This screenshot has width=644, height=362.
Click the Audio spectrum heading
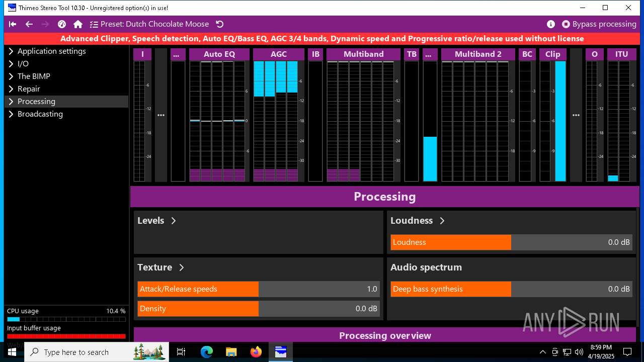(426, 267)
